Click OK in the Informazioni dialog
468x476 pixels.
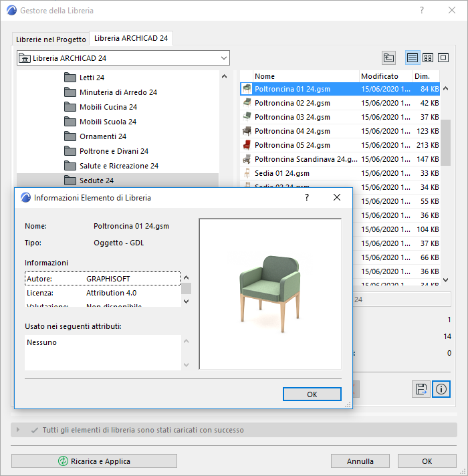click(x=312, y=394)
